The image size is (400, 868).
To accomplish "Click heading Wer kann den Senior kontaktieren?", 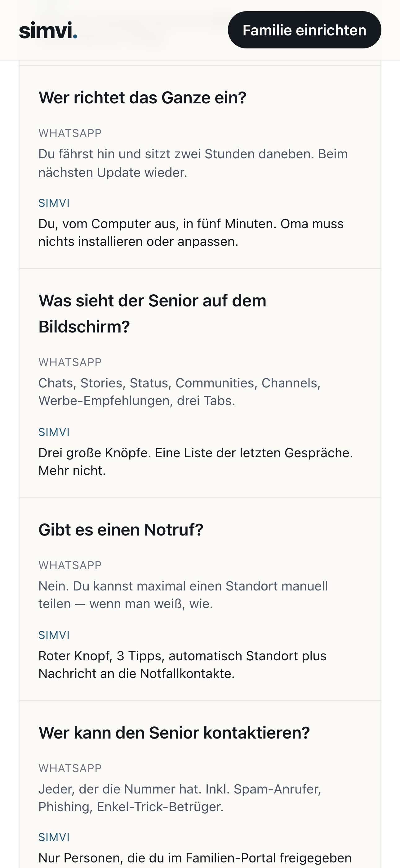I will pyautogui.click(x=174, y=733).
